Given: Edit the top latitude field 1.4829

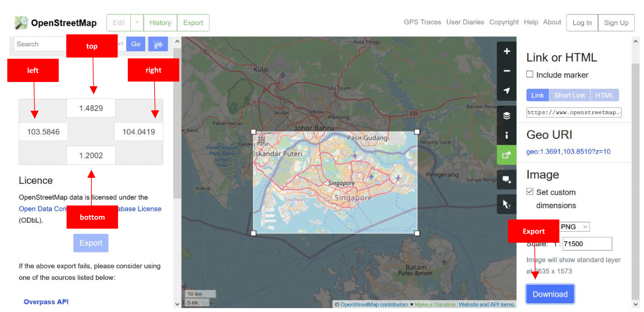Looking at the screenshot, I should tap(91, 108).
